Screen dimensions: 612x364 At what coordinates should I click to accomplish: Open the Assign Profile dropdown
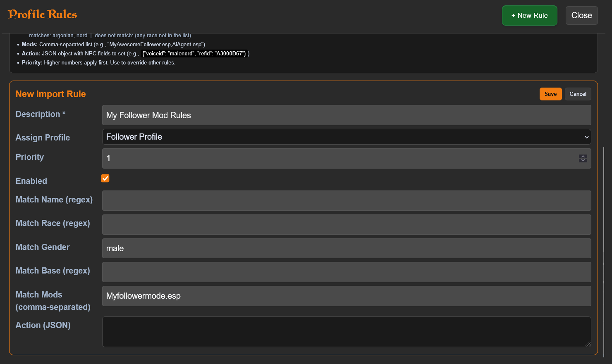346,137
